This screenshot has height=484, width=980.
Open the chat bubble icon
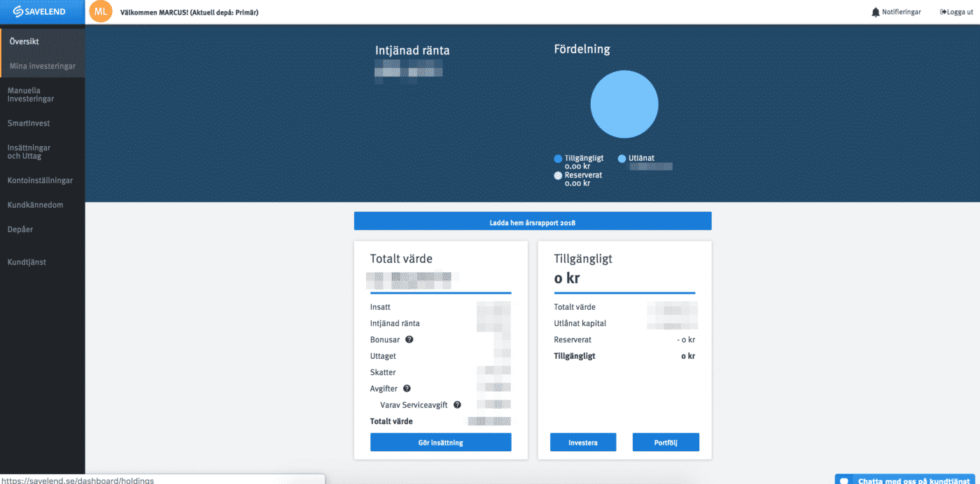coord(844,481)
